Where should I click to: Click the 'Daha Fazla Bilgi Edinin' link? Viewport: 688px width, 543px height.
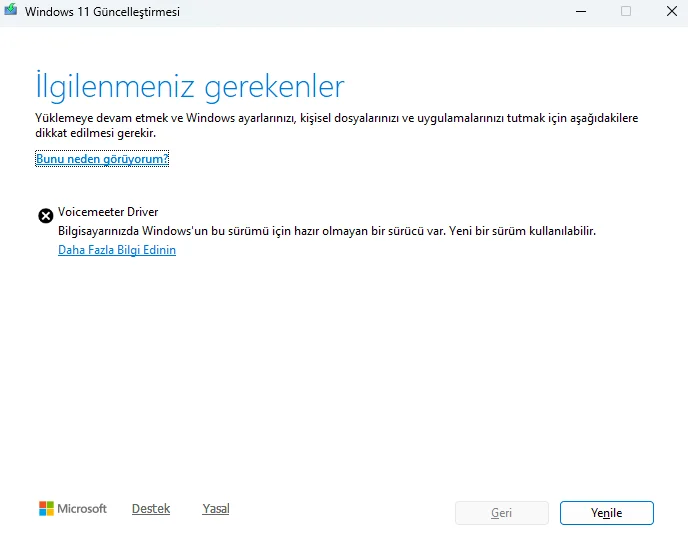tap(117, 250)
